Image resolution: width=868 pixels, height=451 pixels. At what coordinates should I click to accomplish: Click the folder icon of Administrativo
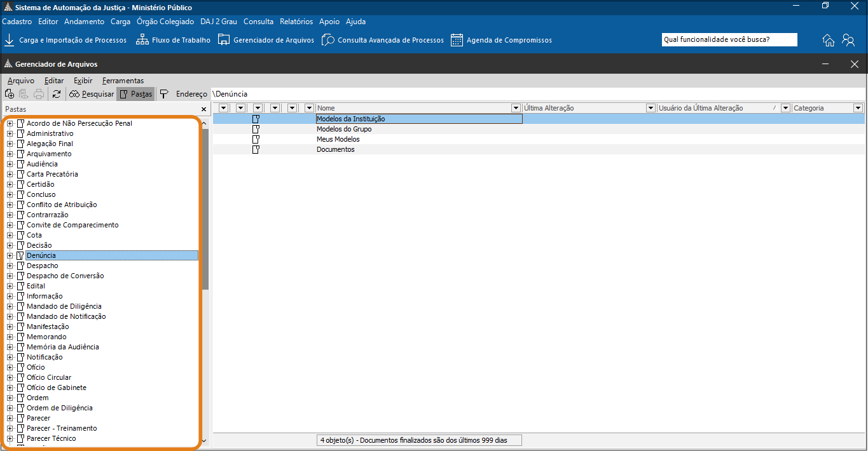pos(20,133)
